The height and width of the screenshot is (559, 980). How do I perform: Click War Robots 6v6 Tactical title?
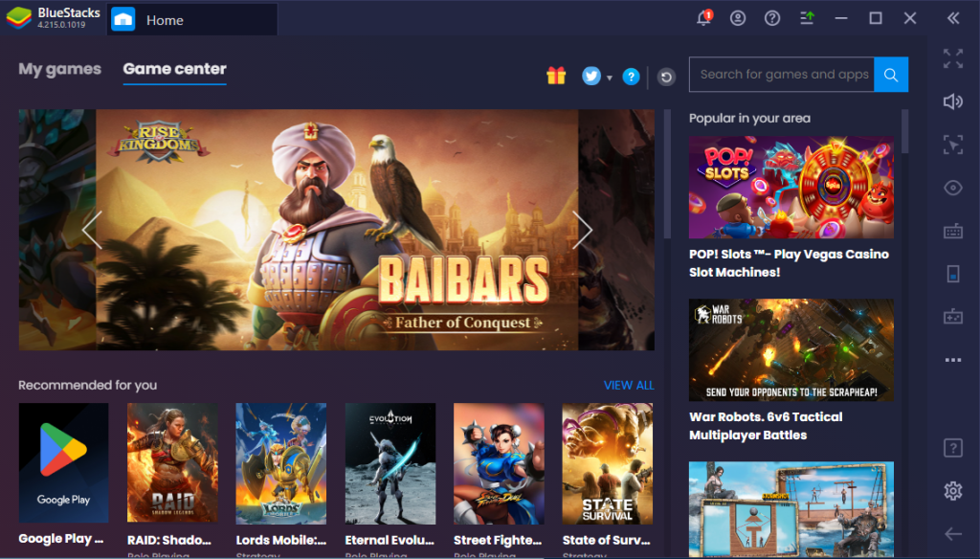click(x=766, y=426)
